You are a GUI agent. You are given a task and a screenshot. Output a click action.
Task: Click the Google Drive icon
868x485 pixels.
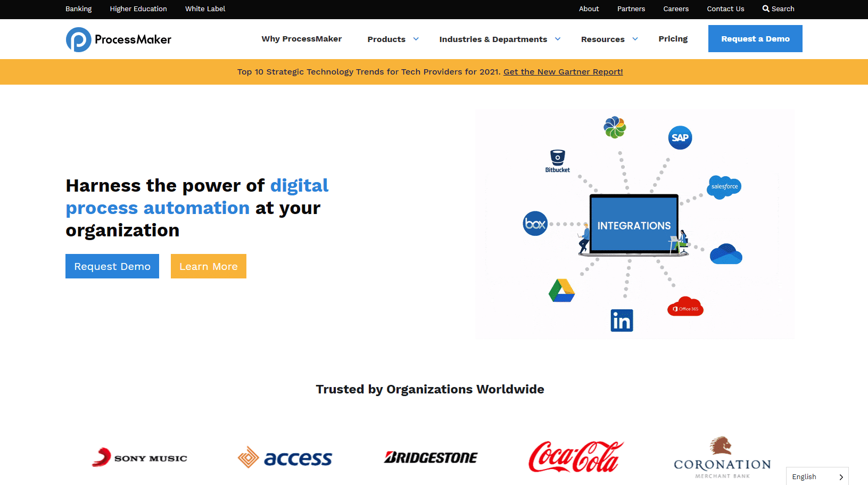coord(562,291)
